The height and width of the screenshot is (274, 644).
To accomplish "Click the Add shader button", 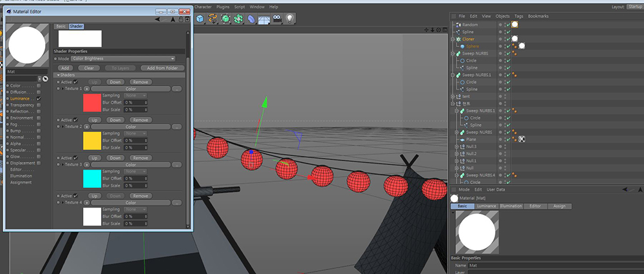I will [x=65, y=68].
